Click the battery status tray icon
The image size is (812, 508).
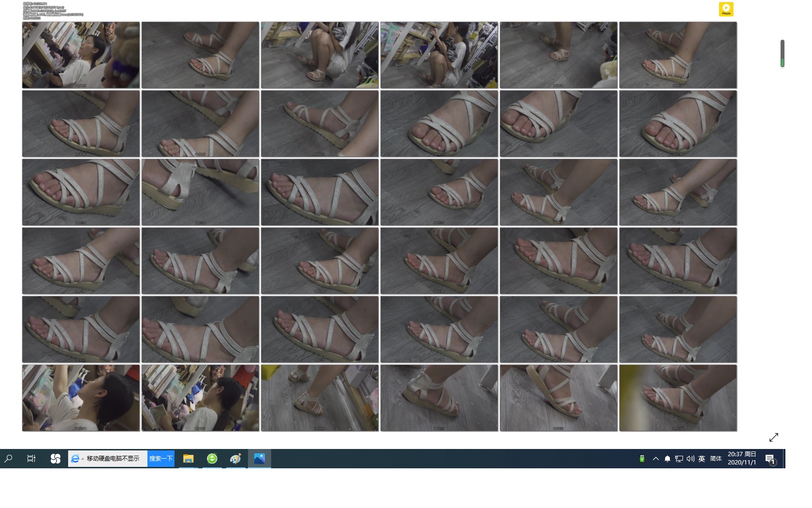coord(642,459)
